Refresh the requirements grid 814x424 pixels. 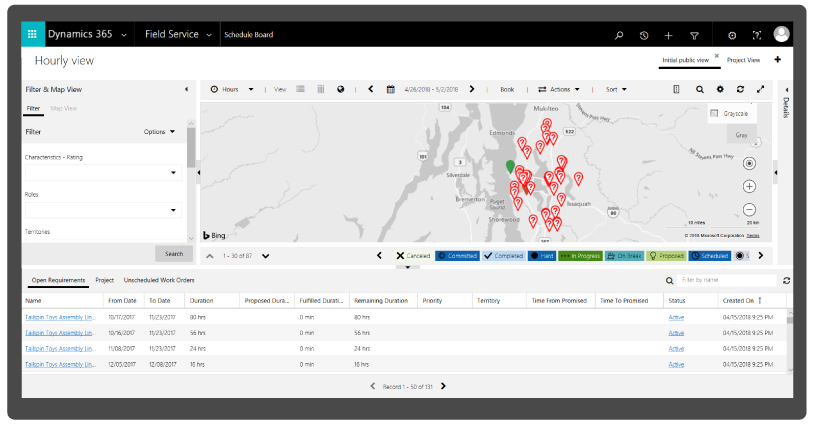pos(786,280)
